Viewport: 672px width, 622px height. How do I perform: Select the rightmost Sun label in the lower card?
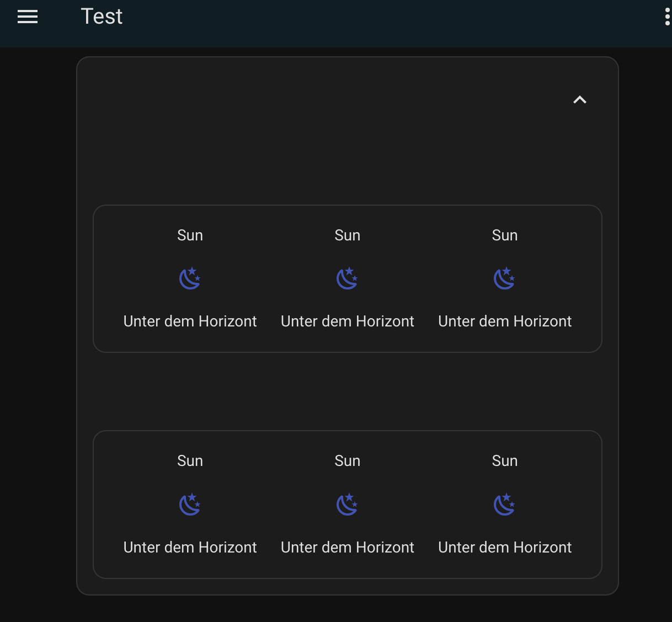pyautogui.click(x=504, y=460)
